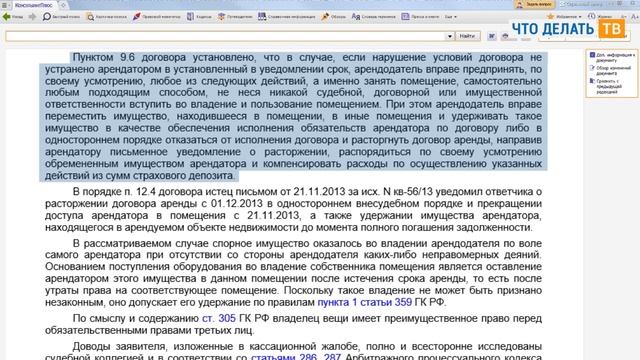Screen dimensions: 640x360
Task: Follow link статьями 286, 287
Action: (296, 356)
